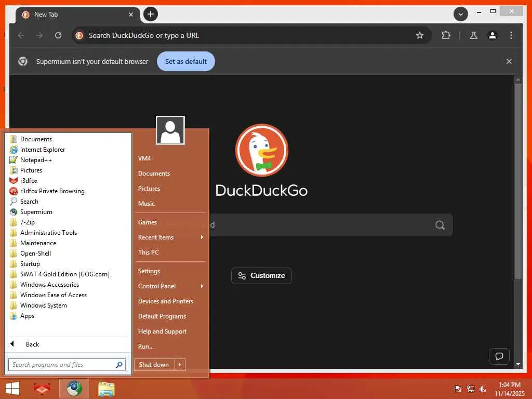
Task: Click the Set as default button
Action: pyautogui.click(x=186, y=61)
